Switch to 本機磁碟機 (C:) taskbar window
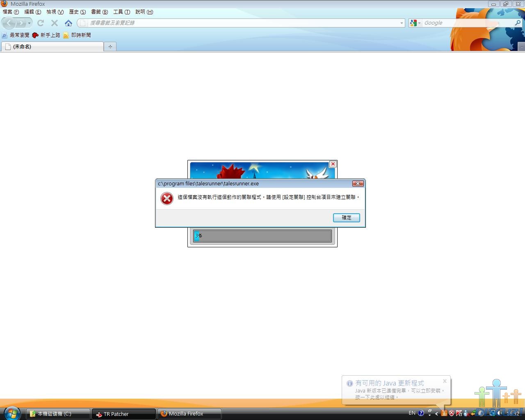Image resolution: width=525 pixels, height=420 pixels. pyautogui.click(x=58, y=414)
